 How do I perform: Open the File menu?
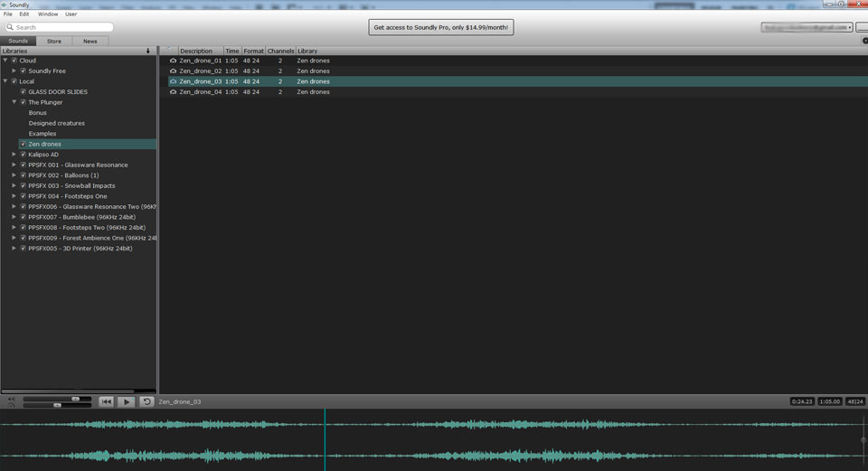click(x=8, y=14)
